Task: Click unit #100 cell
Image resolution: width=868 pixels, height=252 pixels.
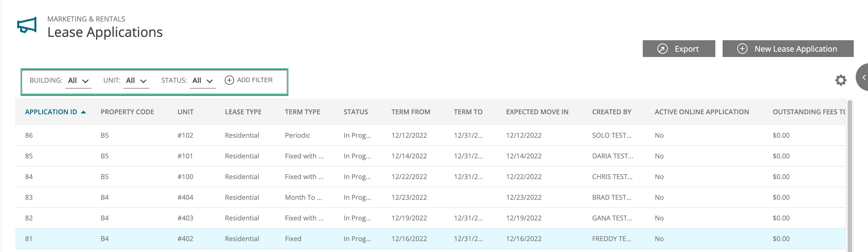Action: (x=185, y=177)
